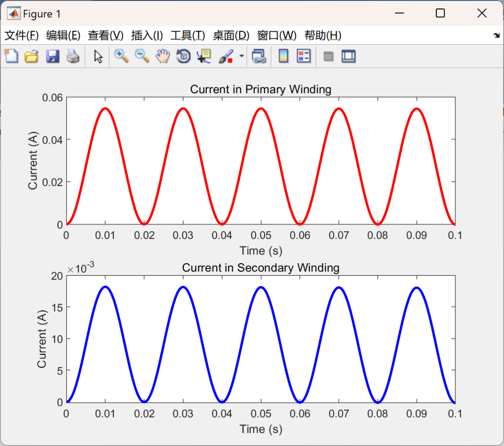Open the 插入(I) menu

pos(147,35)
